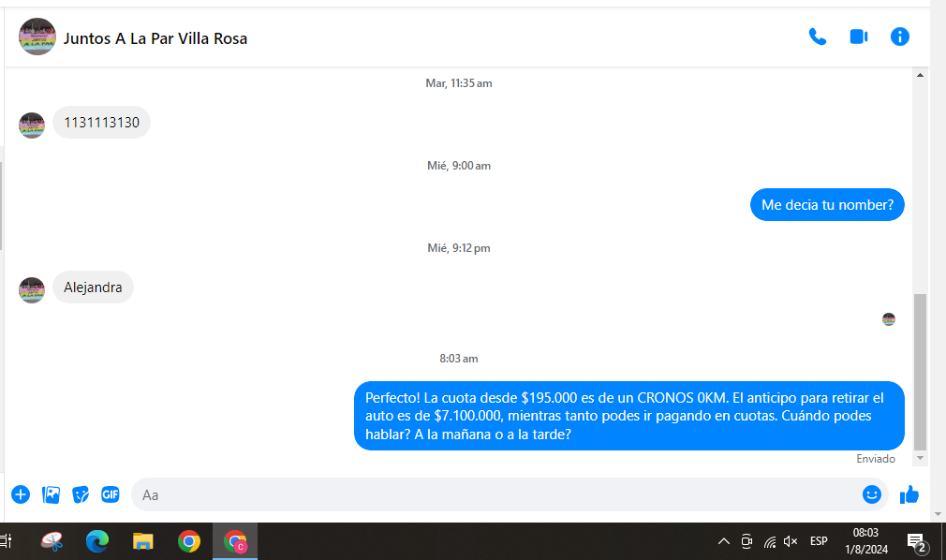946x560 pixels.
Task: Open the Windows notification center
Action: (x=916, y=541)
